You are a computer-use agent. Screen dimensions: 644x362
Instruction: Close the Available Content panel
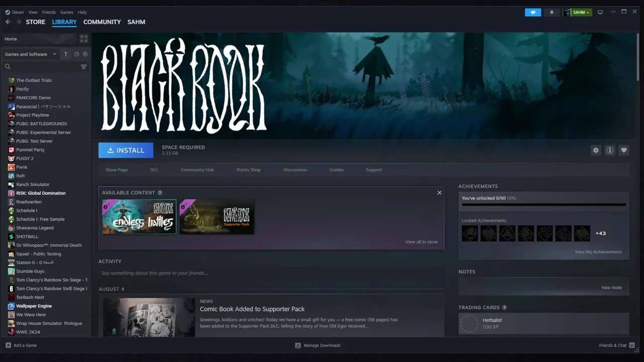click(x=439, y=193)
